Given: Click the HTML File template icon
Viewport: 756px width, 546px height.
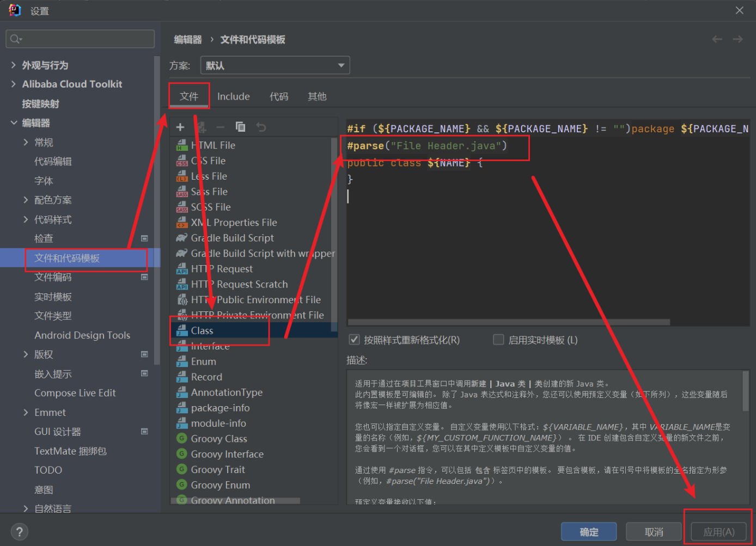Looking at the screenshot, I should 182,145.
